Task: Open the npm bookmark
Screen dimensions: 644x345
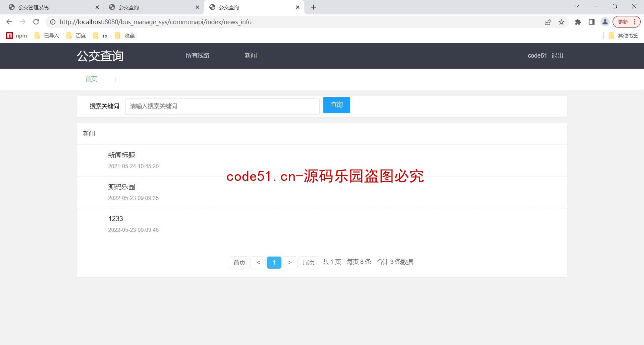Action: pyautogui.click(x=17, y=36)
